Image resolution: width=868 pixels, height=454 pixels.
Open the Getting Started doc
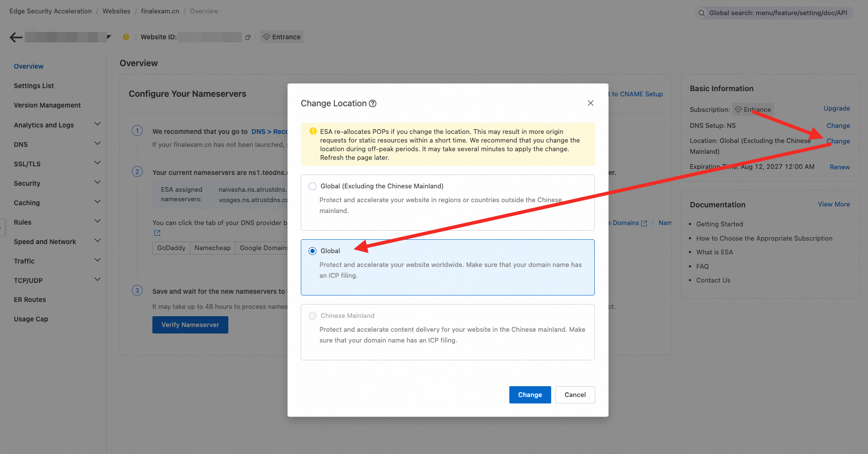(x=720, y=224)
